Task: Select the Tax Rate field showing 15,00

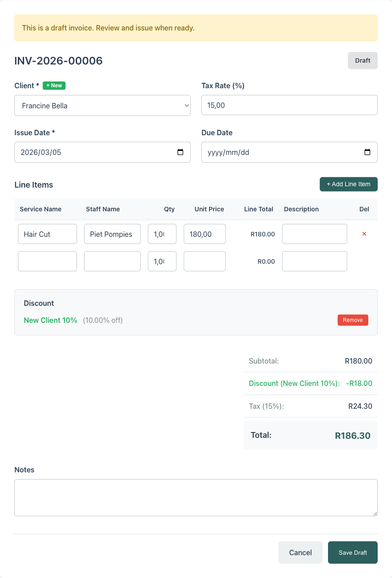Action: click(x=289, y=105)
